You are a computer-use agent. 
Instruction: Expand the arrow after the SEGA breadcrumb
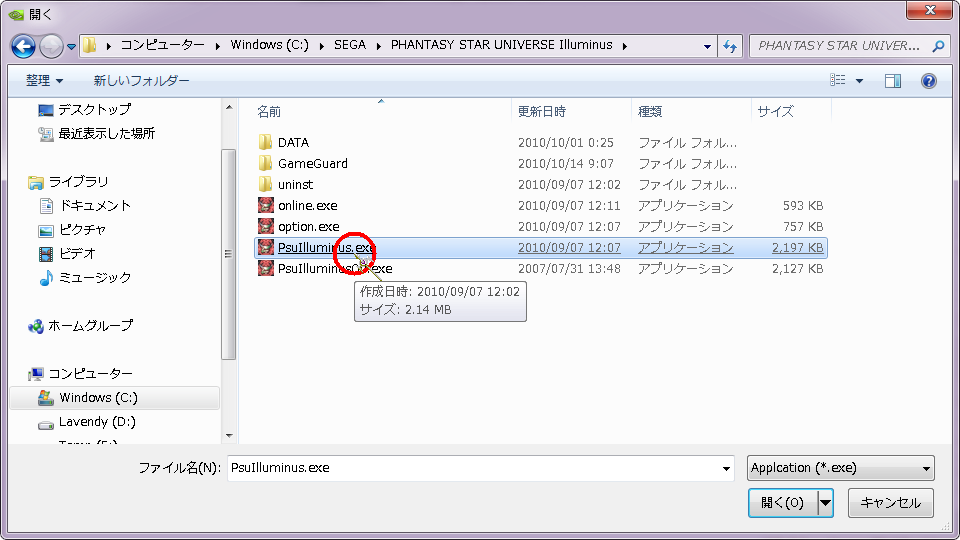pos(378,45)
